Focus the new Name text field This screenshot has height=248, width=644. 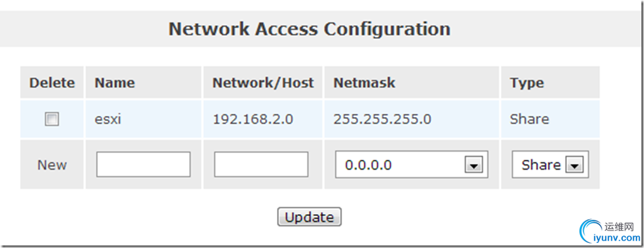coord(144,164)
